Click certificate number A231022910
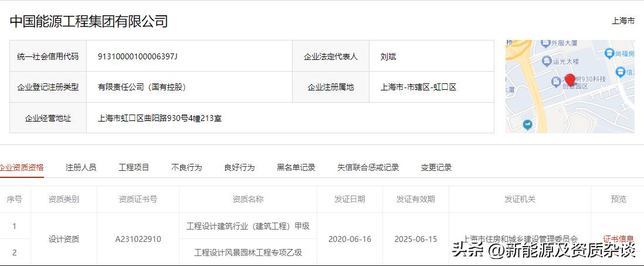 pos(138,239)
